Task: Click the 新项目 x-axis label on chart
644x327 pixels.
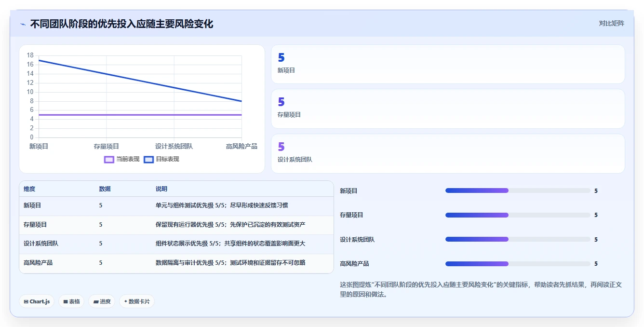Action: [x=39, y=146]
